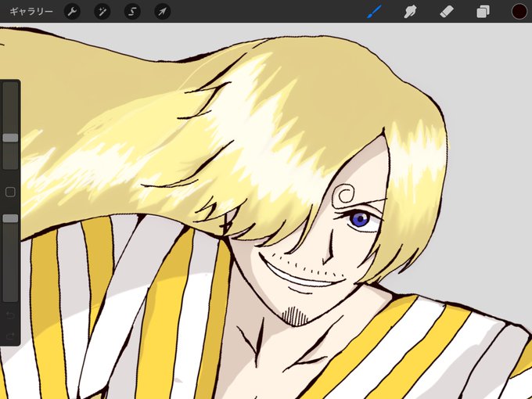Viewport: 532px width, 399px height.
Task: Select the Smudge finger tool
Action: coord(410,12)
